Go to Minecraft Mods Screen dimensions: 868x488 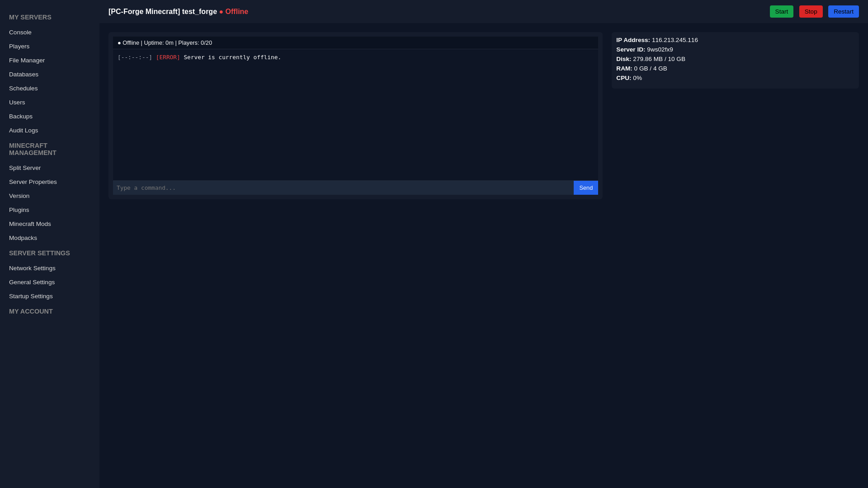tap(30, 224)
